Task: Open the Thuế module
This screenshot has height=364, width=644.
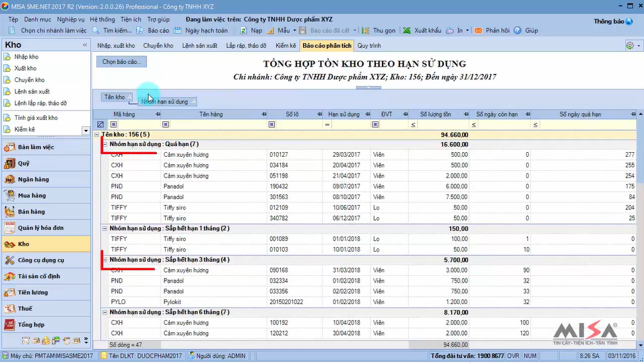Action: point(46,309)
